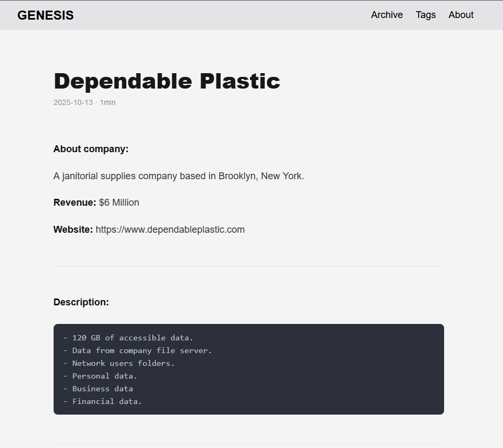Screen dimensions: 503x448
Task: Click the GENESIS site logo
Action: 45,15
